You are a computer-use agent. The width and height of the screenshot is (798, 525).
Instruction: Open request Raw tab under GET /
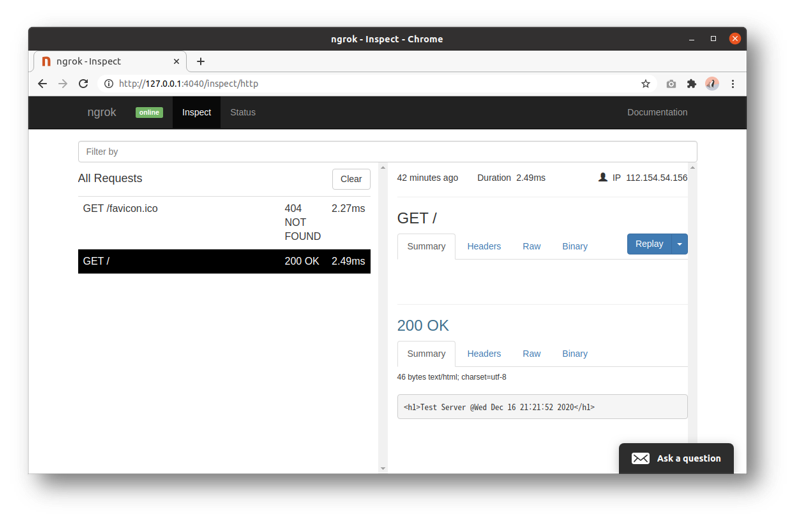(x=531, y=247)
